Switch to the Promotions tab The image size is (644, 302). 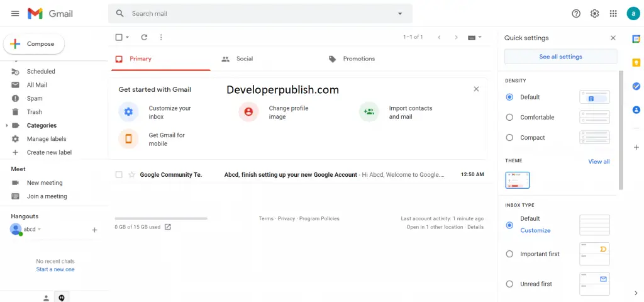pos(352,59)
